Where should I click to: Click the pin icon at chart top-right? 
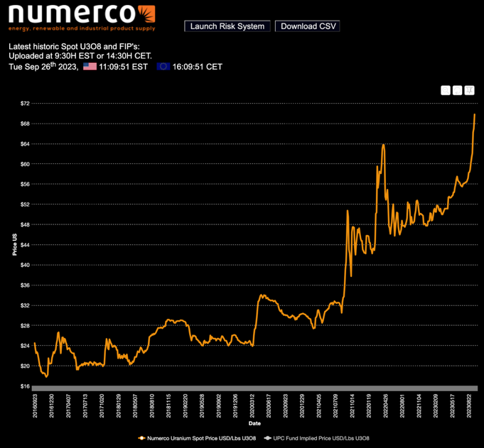470,90
